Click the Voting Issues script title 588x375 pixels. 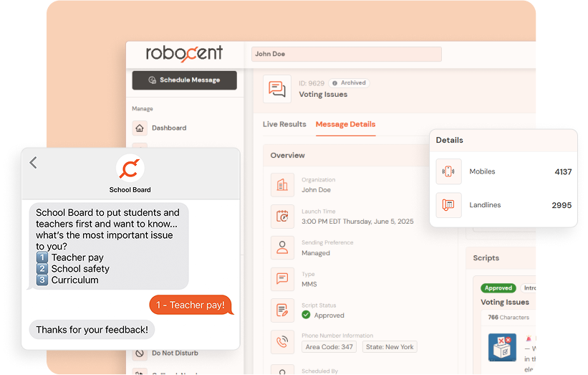pyautogui.click(x=505, y=302)
